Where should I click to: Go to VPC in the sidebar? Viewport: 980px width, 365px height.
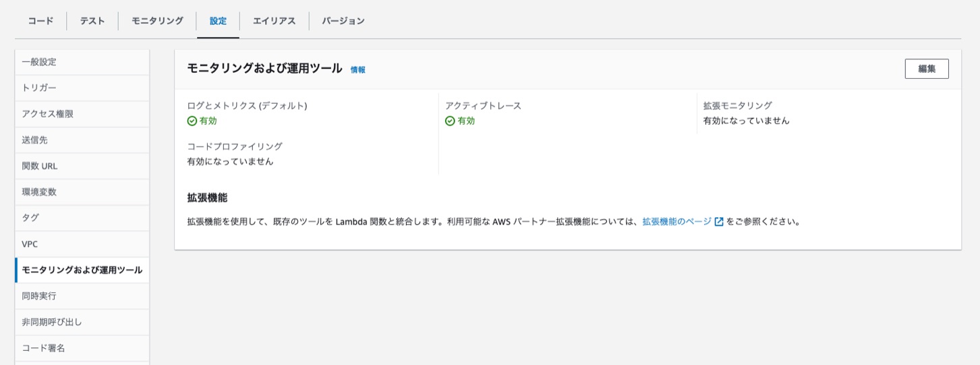click(30, 244)
